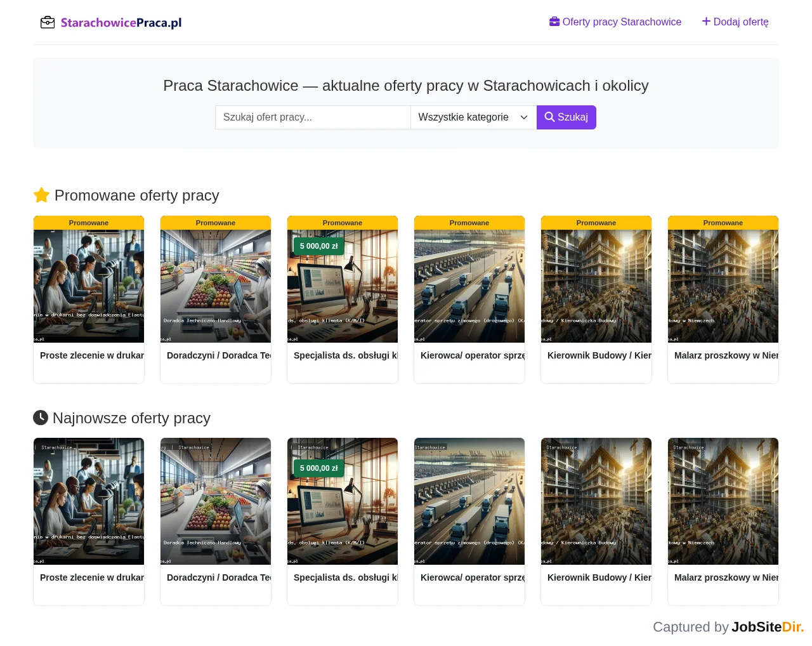Viewport: 812px width, 646px height.
Task: Click the briefcase icon beside Oferty pracy Starachowice
Action: [x=554, y=22]
